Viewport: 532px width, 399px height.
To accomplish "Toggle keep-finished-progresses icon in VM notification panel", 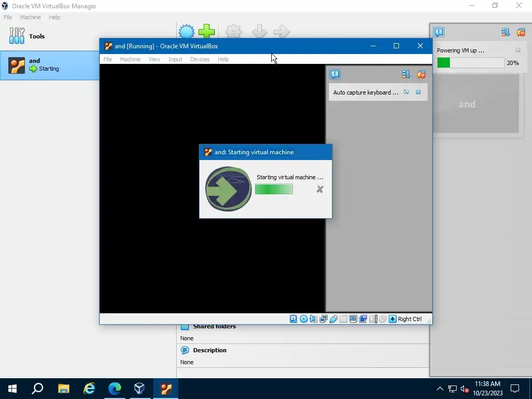I will (406, 74).
